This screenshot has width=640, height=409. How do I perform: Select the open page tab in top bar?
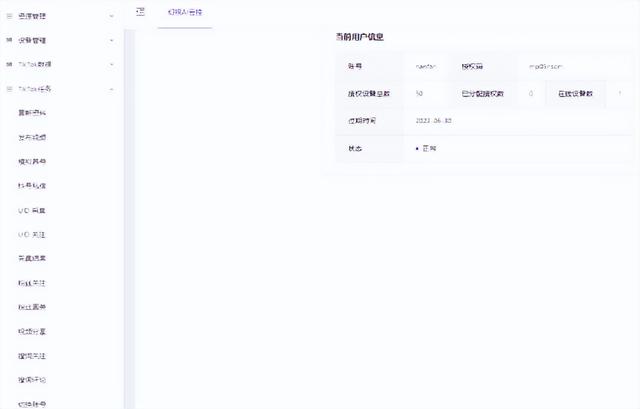point(184,11)
